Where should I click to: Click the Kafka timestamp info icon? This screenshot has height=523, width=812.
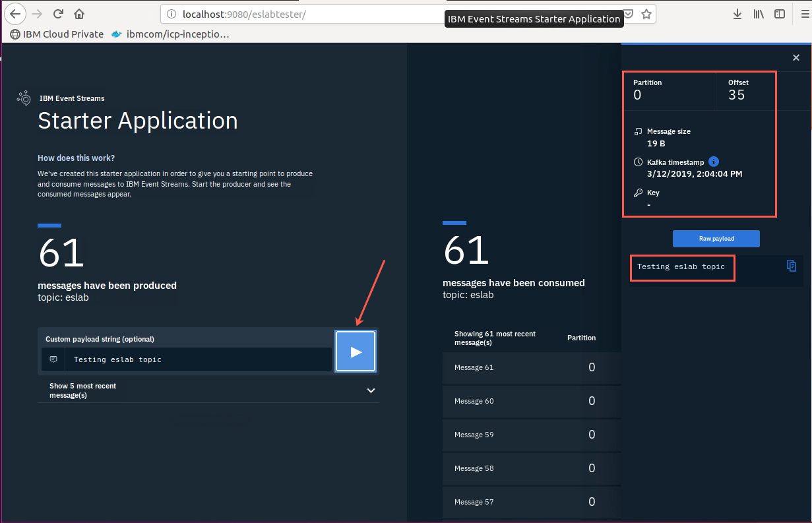713,162
